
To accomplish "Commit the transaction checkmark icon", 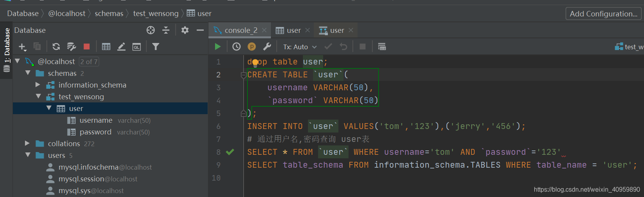I will (328, 47).
